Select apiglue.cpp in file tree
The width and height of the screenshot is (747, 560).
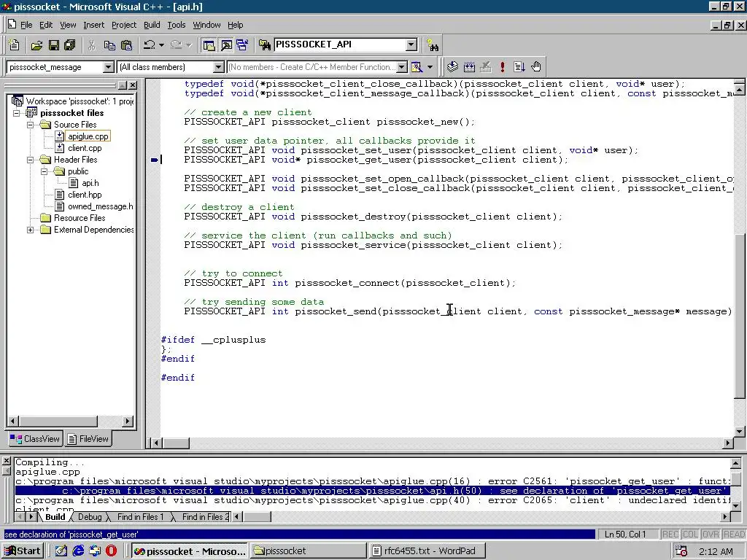[x=88, y=136]
